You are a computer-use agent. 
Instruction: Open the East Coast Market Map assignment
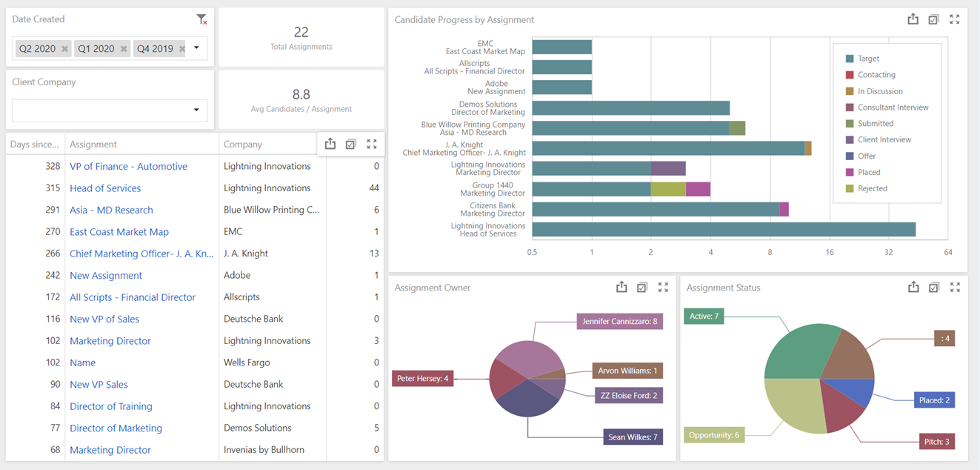119,231
